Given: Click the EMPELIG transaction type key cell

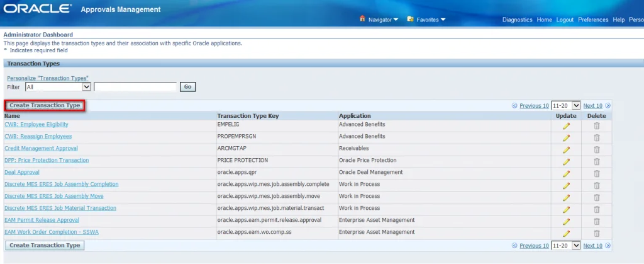Looking at the screenshot, I should tap(228, 124).
